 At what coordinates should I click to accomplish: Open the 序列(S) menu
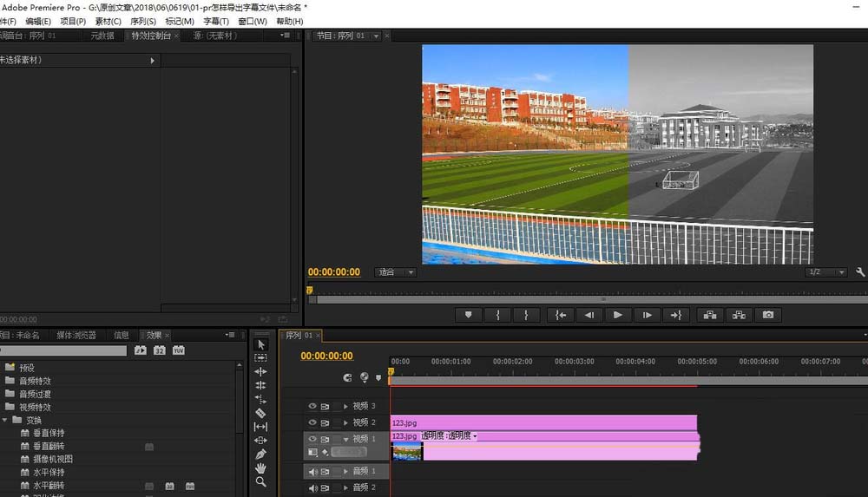(x=143, y=21)
